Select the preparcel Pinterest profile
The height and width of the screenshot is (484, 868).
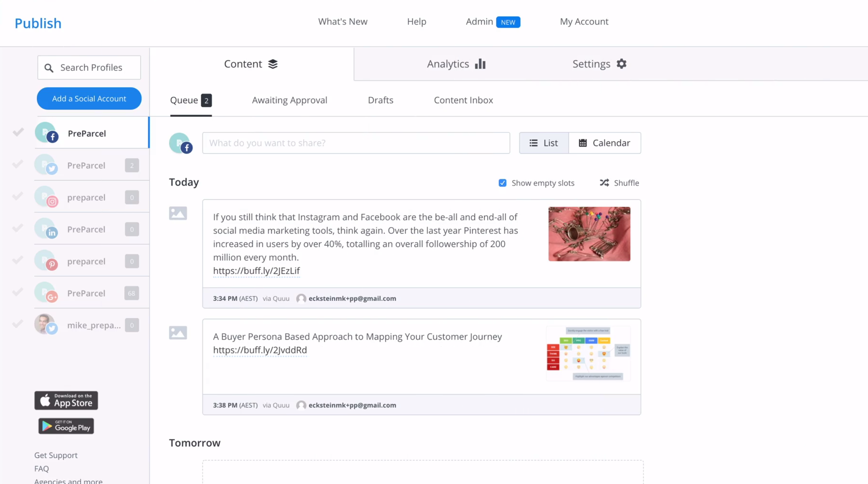pos(92,261)
